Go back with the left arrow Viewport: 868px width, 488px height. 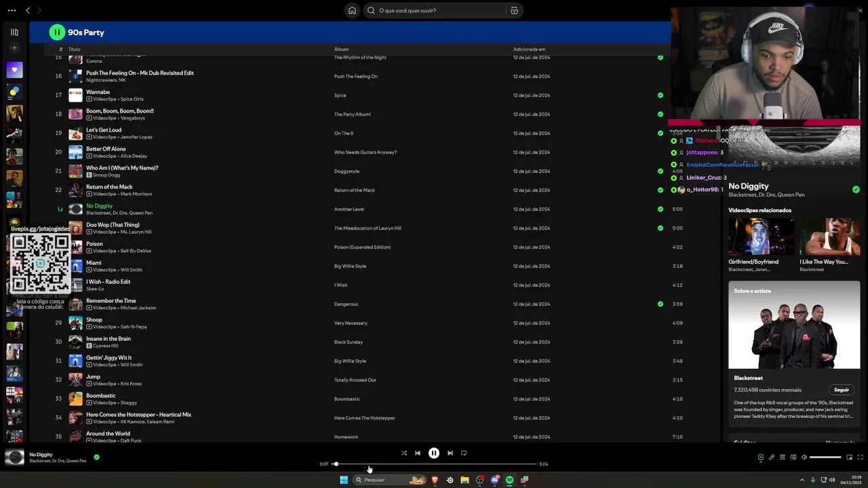click(28, 10)
